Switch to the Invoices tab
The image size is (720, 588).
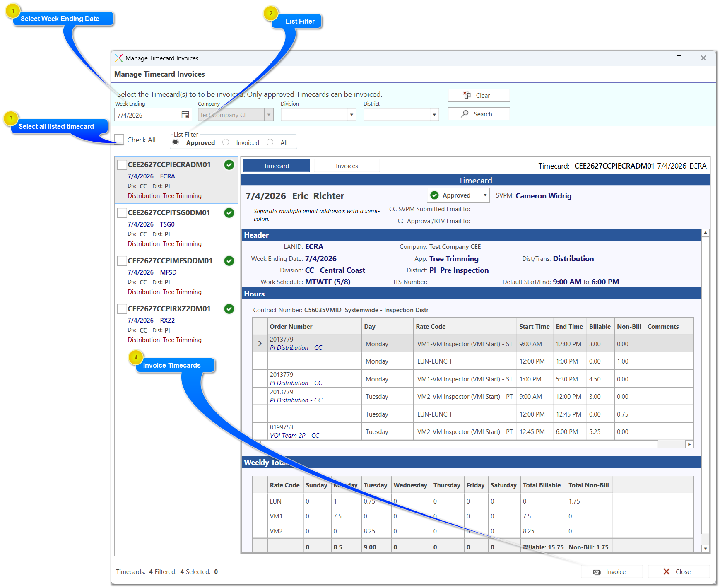point(347,166)
